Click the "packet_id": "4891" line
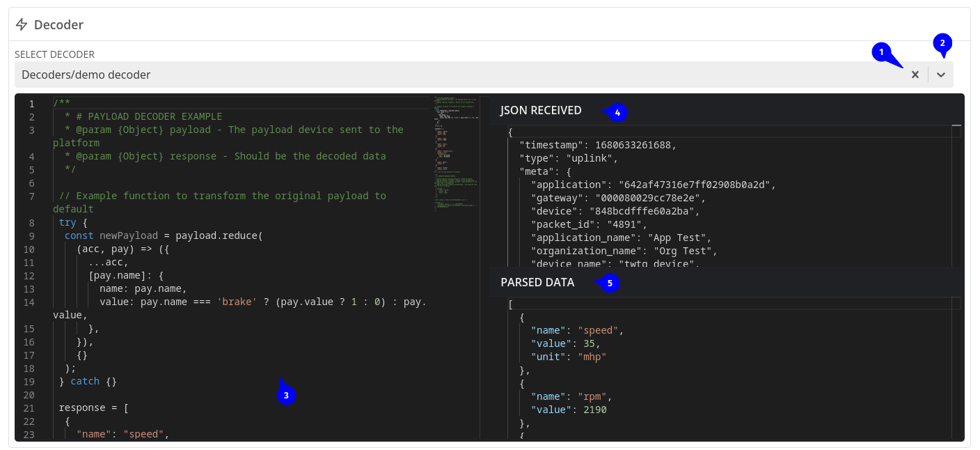 click(589, 224)
